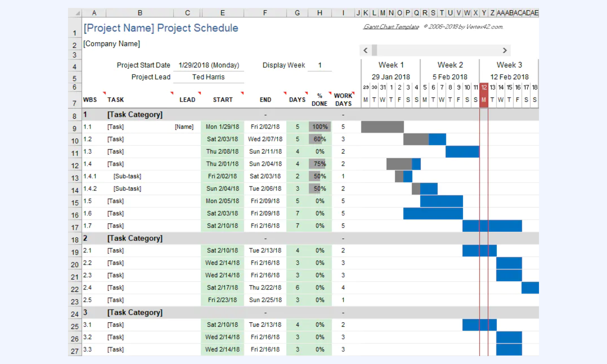The image size is (607, 364).
Task: Open the Gantt Chart Template link
Action: [x=391, y=27]
